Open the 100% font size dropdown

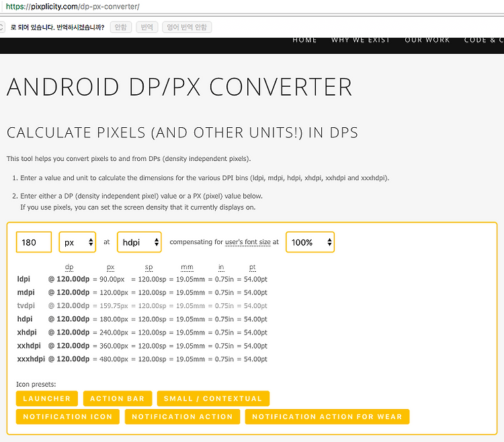click(x=310, y=242)
